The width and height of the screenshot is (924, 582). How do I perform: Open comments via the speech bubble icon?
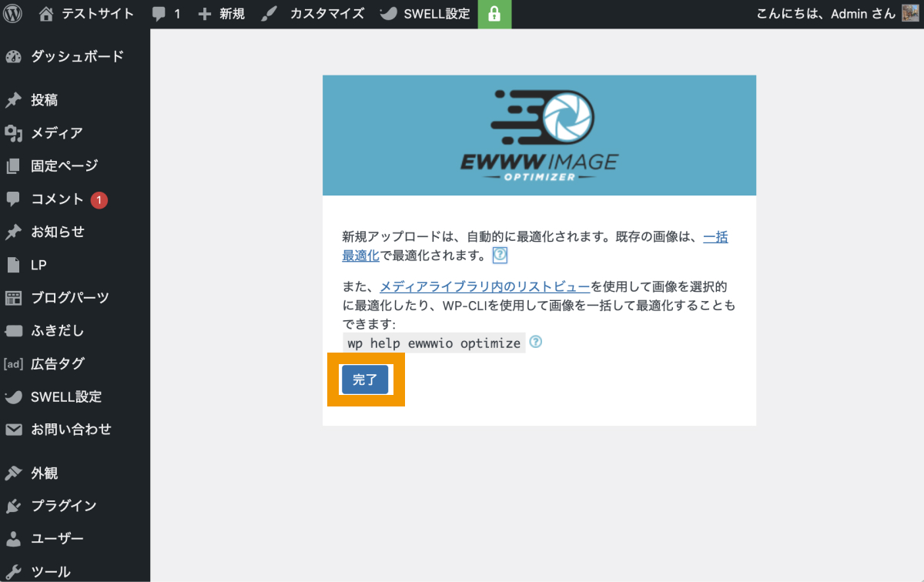tap(159, 14)
